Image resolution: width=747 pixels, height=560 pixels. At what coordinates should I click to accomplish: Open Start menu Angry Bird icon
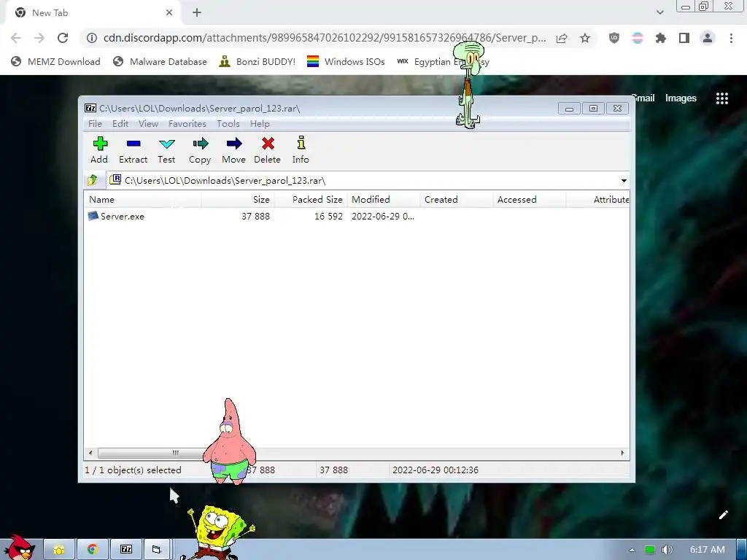18,548
